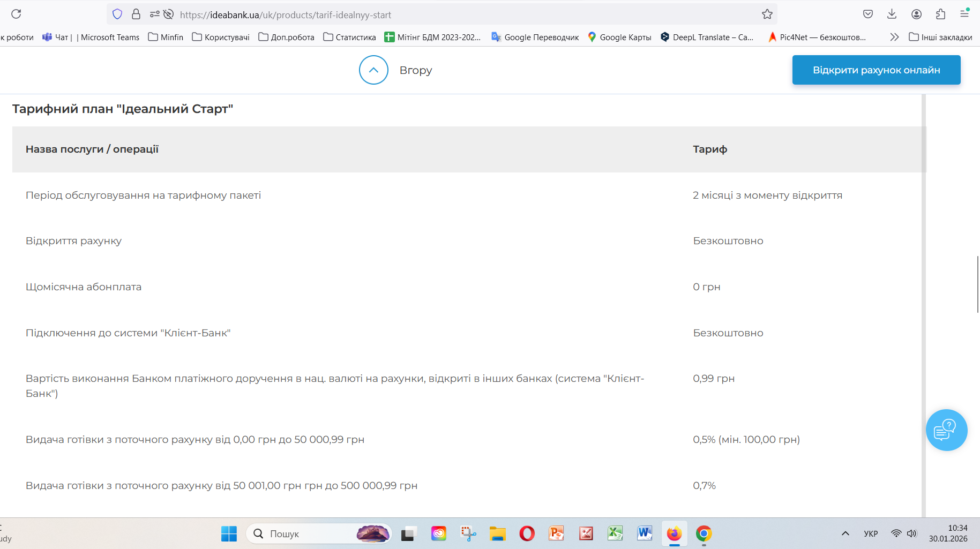Image resolution: width=980 pixels, height=549 pixels.
Task: Switch to the Firefox taskbar icon
Action: (674, 534)
